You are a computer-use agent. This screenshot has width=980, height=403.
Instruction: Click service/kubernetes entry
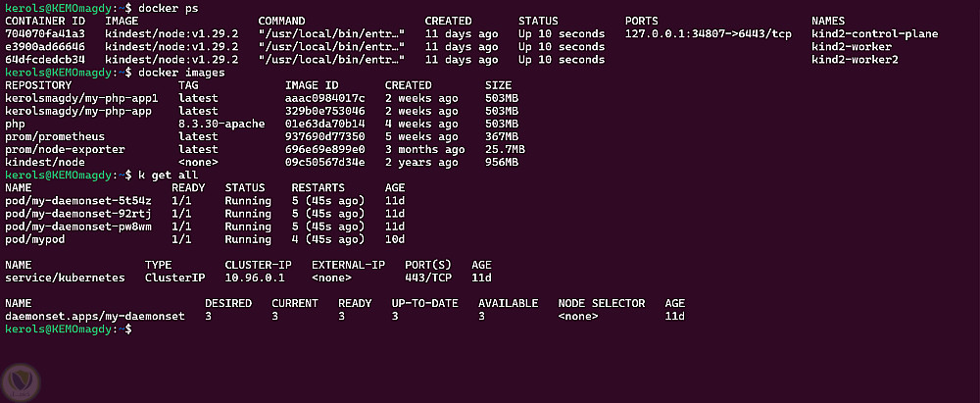click(x=65, y=277)
